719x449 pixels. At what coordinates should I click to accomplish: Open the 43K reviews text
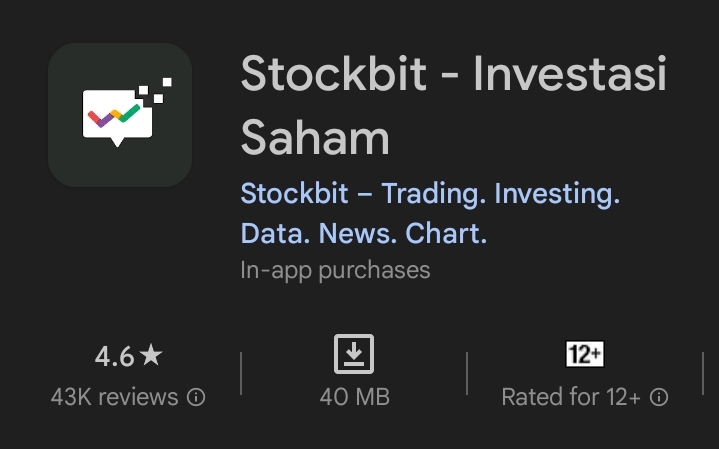click(114, 397)
